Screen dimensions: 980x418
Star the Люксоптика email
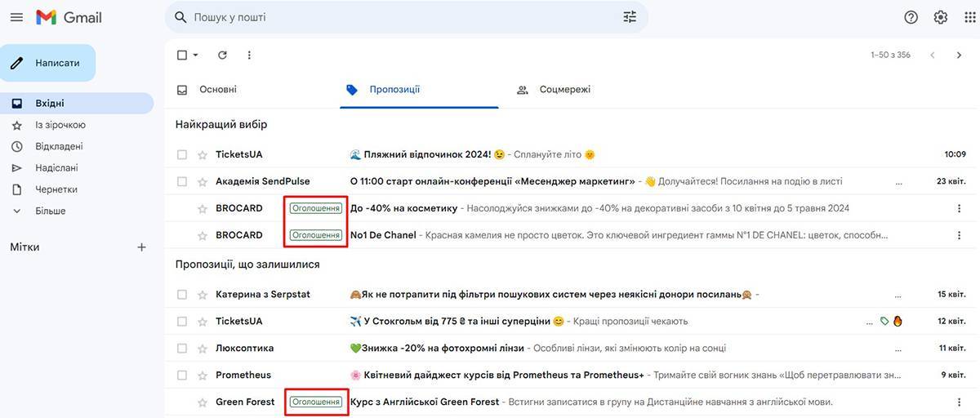(203, 348)
